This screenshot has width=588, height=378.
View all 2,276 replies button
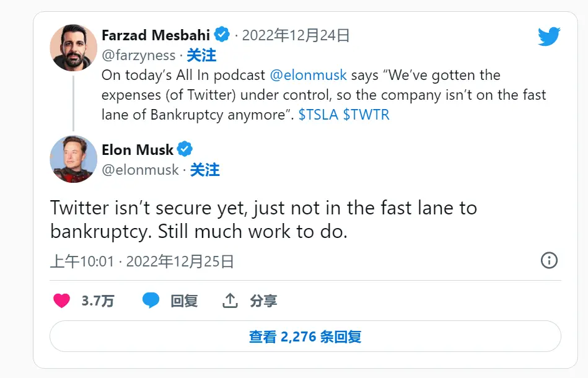305,336
